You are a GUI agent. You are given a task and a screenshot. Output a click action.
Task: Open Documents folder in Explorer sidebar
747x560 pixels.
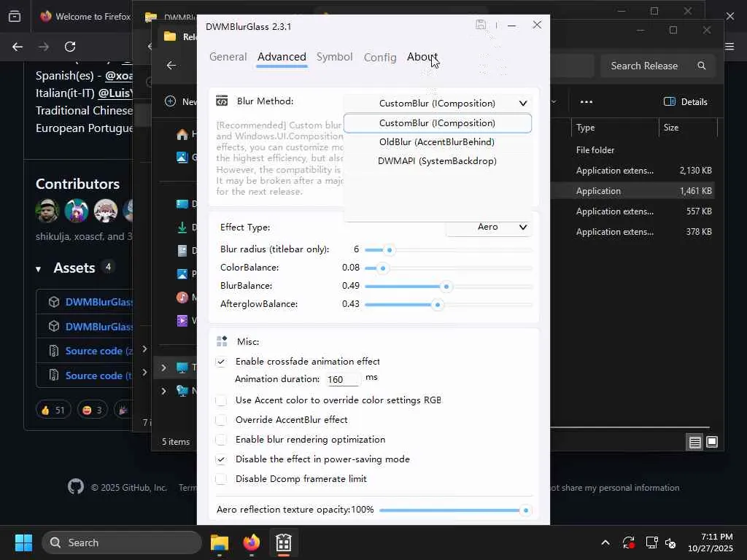[182, 251]
